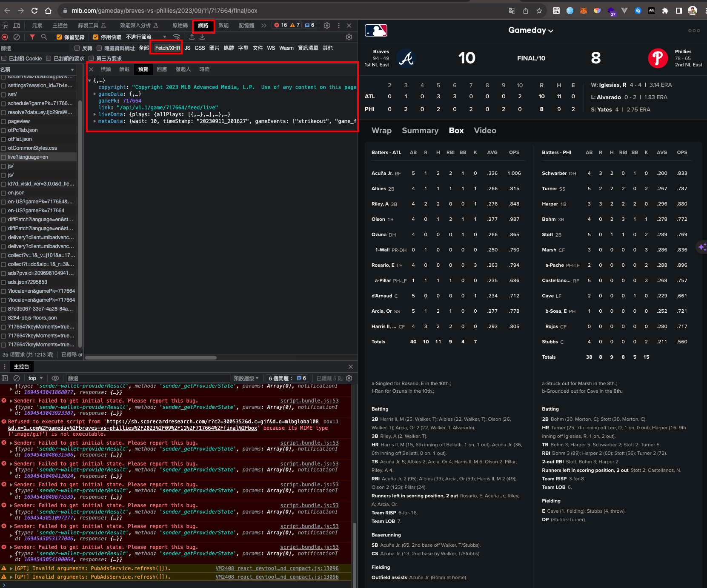This screenshot has width=707, height=588.
Task: Click the console 篩選 filter input
Action: [148, 378]
